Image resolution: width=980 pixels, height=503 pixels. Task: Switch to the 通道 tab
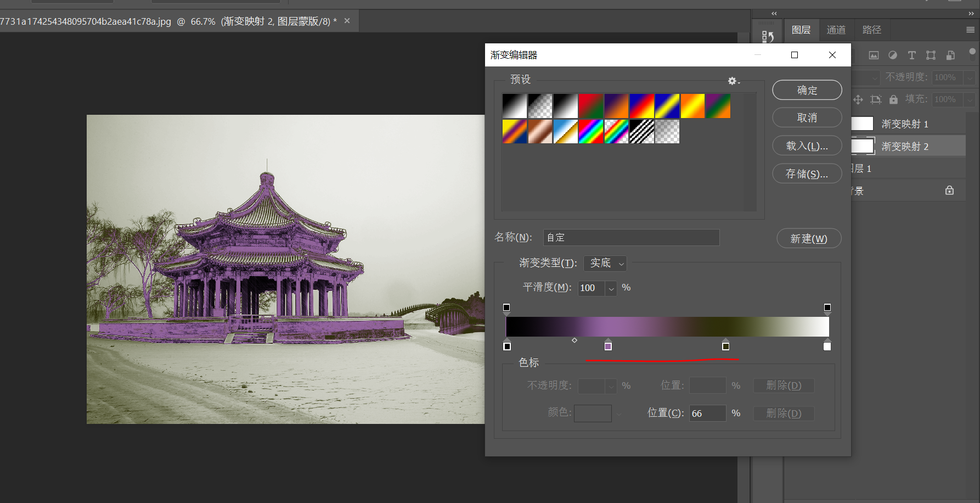click(836, 30)
